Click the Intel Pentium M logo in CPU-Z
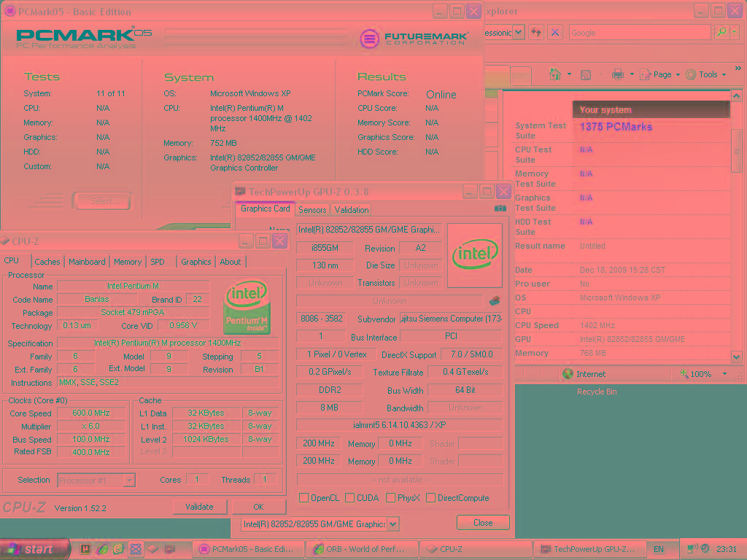This screenshot has height=560, width=747. point(247,307)
